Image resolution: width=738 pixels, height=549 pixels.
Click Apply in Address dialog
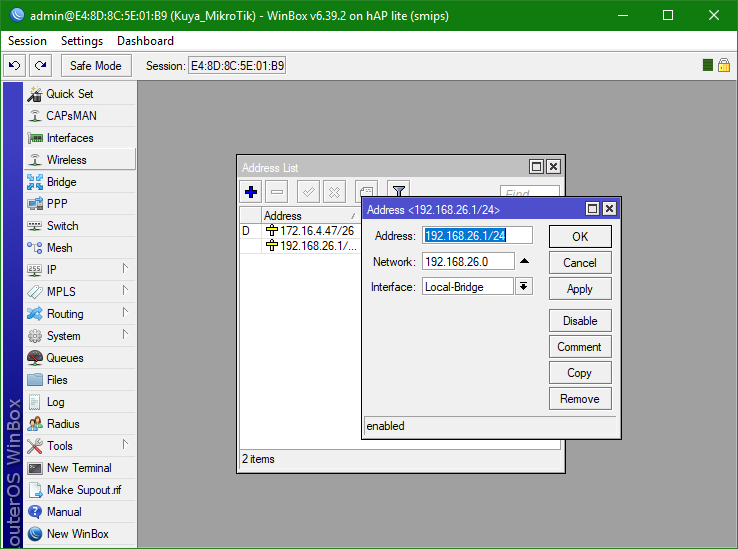580,289
